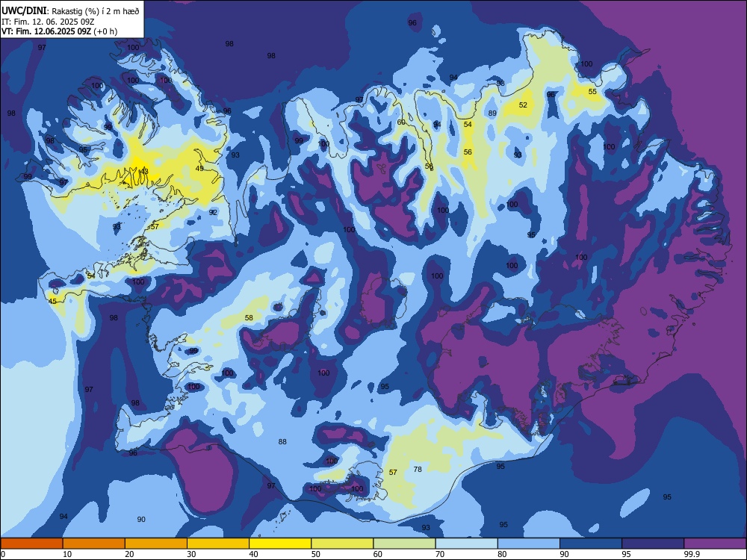
Task: Click the legend label '99.9'
Action: pos(691,554)
